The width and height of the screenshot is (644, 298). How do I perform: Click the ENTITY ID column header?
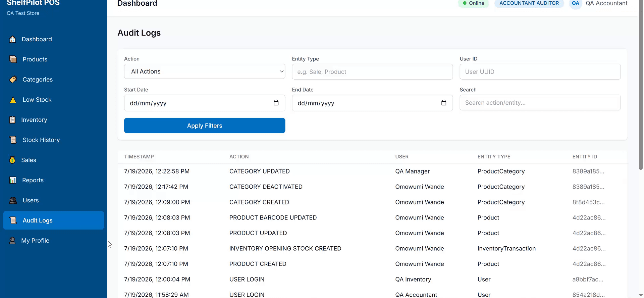coord(585,157)
